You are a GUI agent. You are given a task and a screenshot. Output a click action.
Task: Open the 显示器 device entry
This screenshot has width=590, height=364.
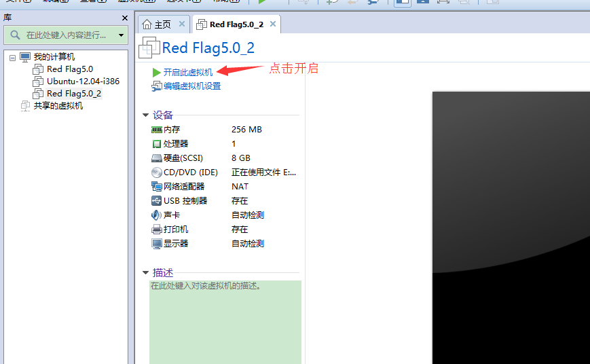point(176,244)
